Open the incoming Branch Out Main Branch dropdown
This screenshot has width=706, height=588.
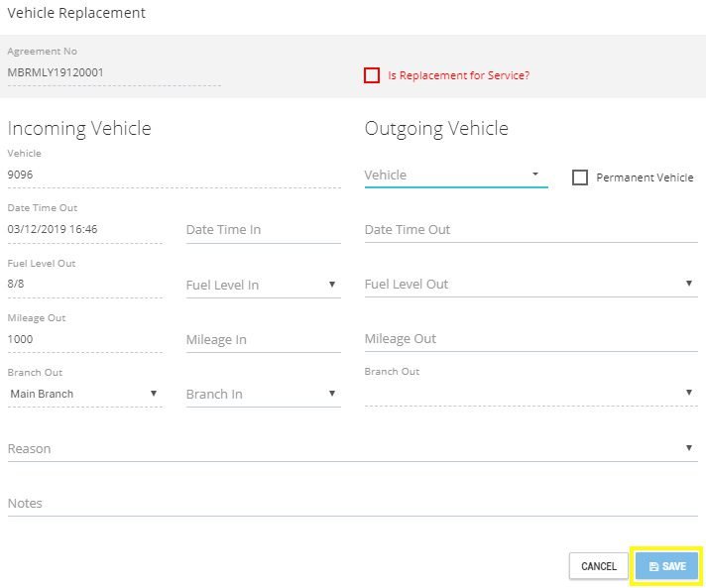click(84, 394)
